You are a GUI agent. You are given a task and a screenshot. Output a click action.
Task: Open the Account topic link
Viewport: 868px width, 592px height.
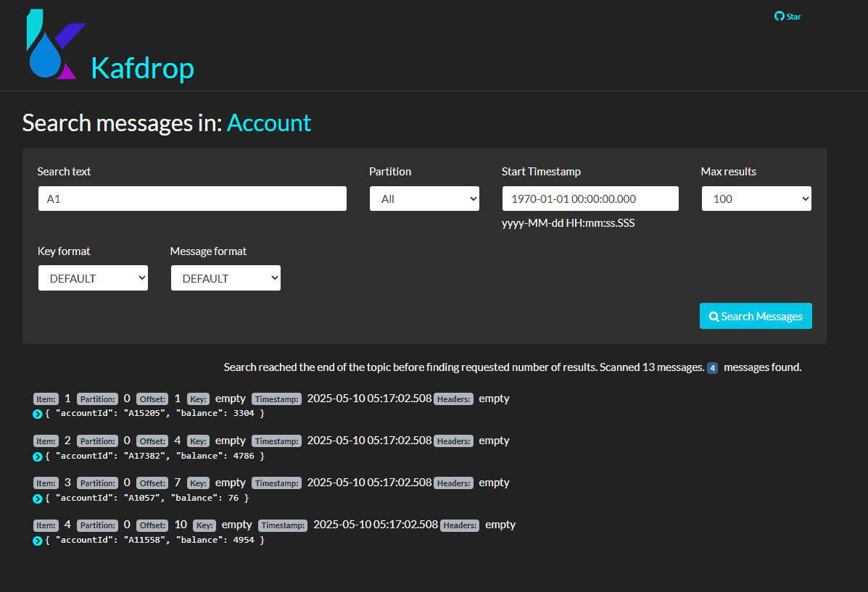coord(269,123)
